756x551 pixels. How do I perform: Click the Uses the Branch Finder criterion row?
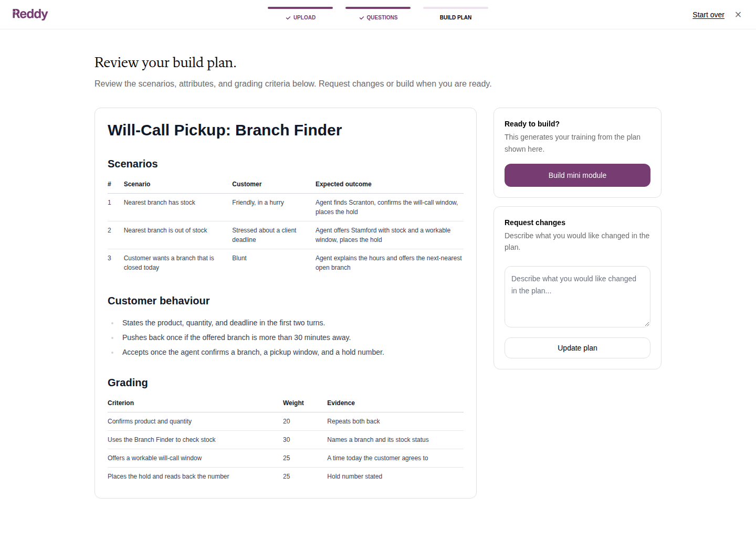tap(286, 440)
